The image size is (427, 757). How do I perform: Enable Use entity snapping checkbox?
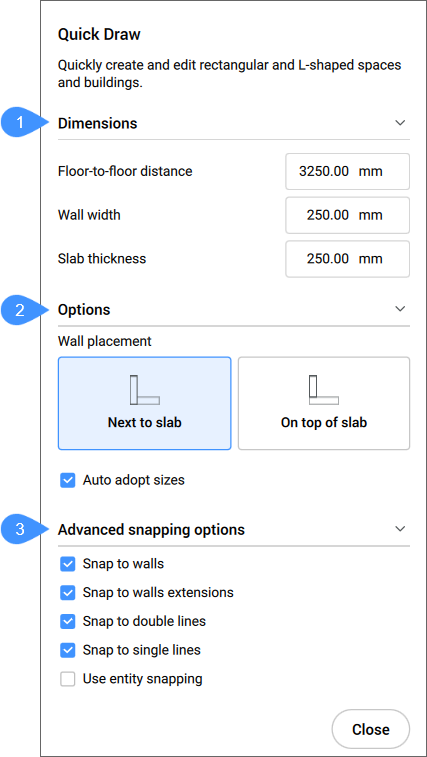click(68, 679)
